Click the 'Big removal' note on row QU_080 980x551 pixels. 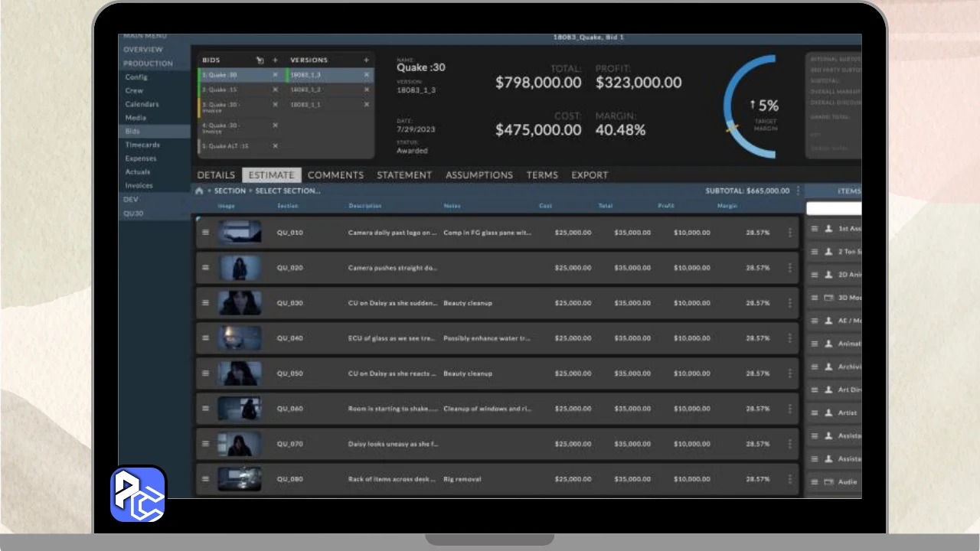click(x=462, y=479)
